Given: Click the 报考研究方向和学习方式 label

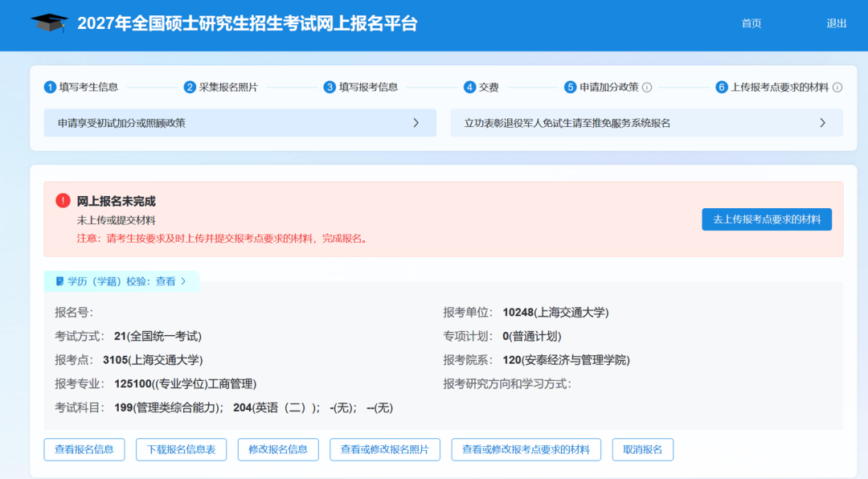Looking at the screenshot, I should pos(507,383).
